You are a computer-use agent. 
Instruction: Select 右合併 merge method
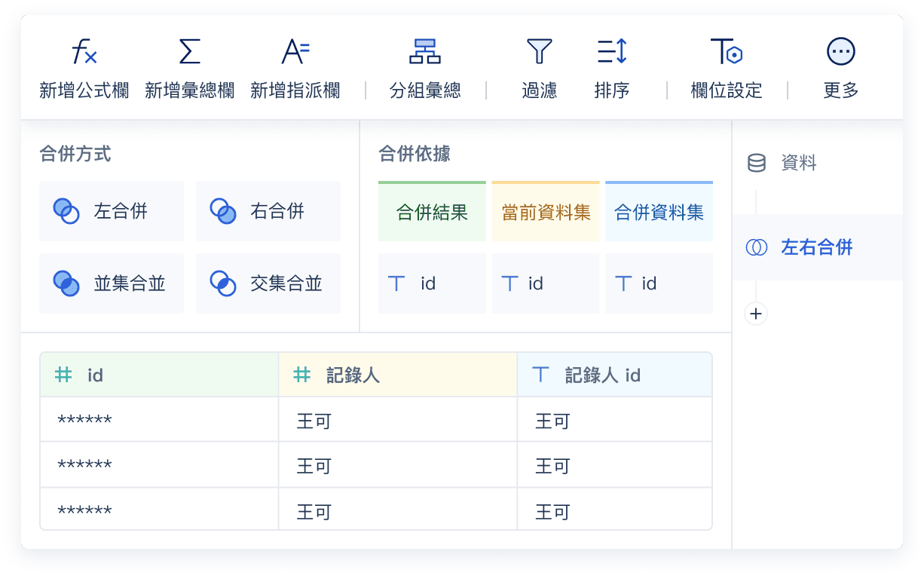[x=268, y=211]
